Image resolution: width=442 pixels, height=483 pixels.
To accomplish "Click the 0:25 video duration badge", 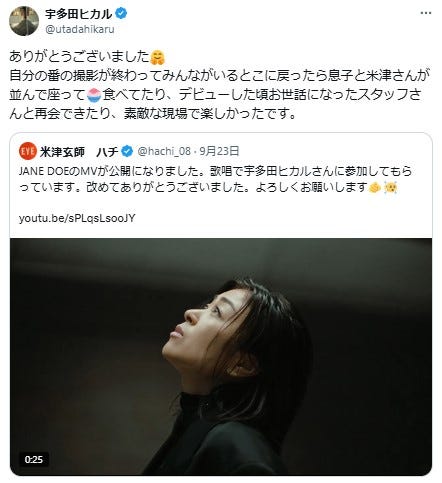I will click(x=34, y=460).
